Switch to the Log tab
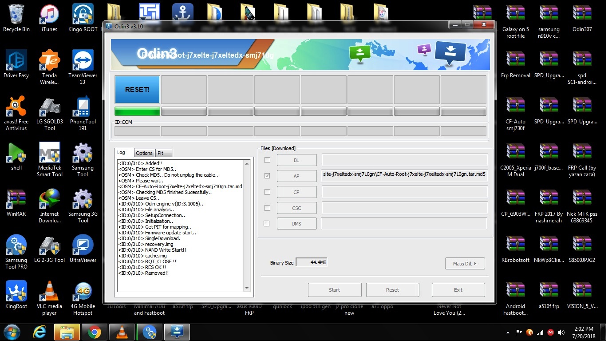This screenshot has height=364, width=616. pyautogui.click(x=124, y=152)
